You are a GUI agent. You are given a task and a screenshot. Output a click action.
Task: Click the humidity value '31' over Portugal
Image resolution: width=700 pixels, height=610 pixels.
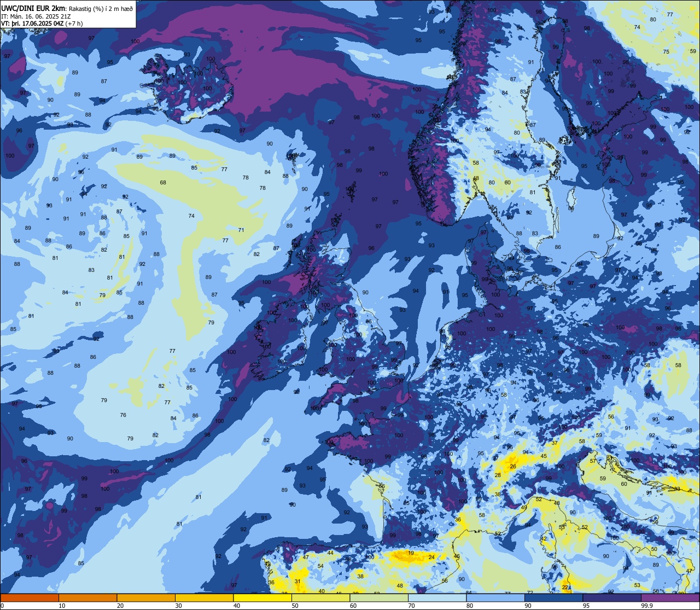(297, 582)
